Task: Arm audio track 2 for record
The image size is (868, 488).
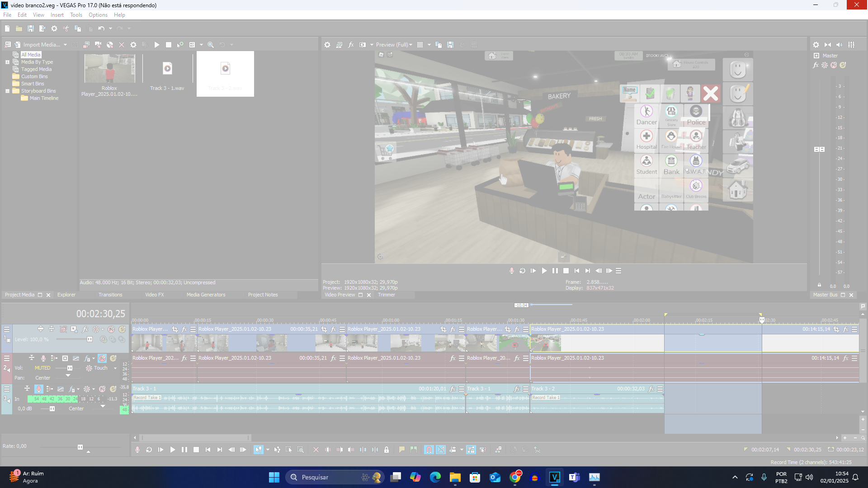Action: point(43,358)
